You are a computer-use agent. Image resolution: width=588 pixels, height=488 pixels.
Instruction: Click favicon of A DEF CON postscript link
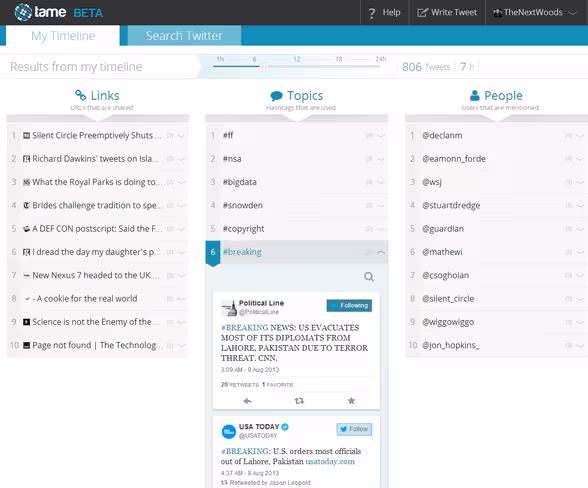[x=26, y=229]
